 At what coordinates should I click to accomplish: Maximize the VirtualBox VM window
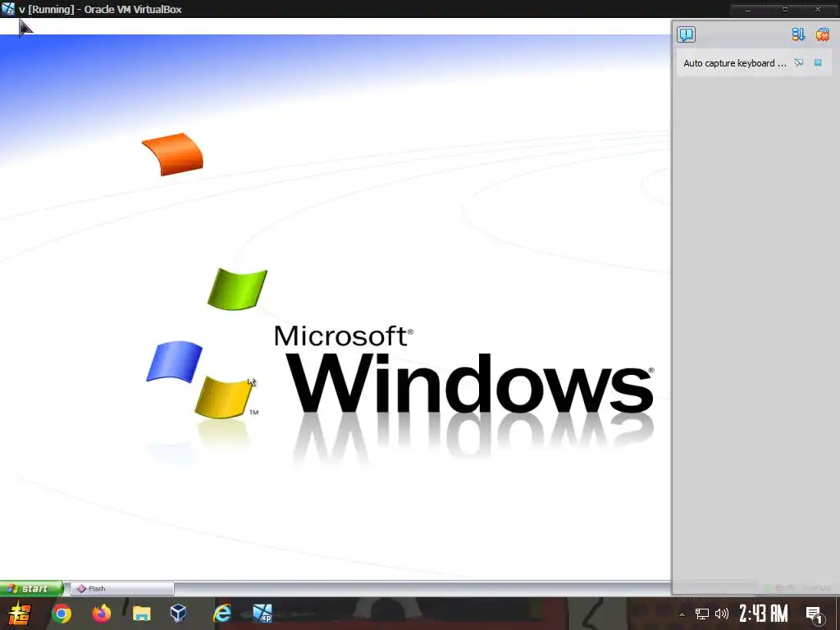(784, 10)
